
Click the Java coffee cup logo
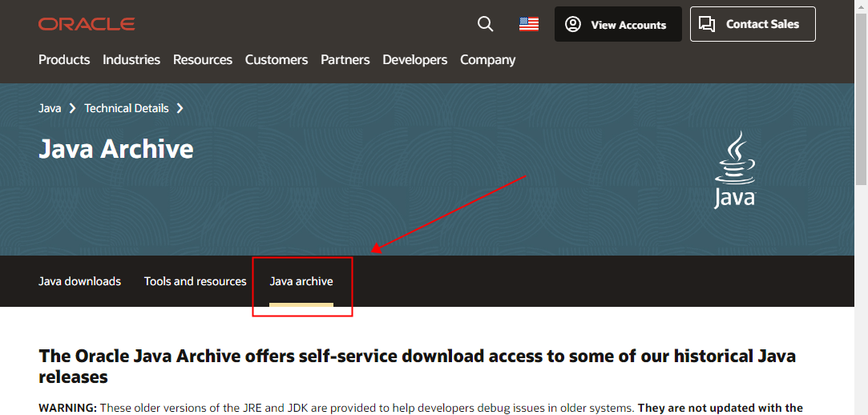coord(735,169)
